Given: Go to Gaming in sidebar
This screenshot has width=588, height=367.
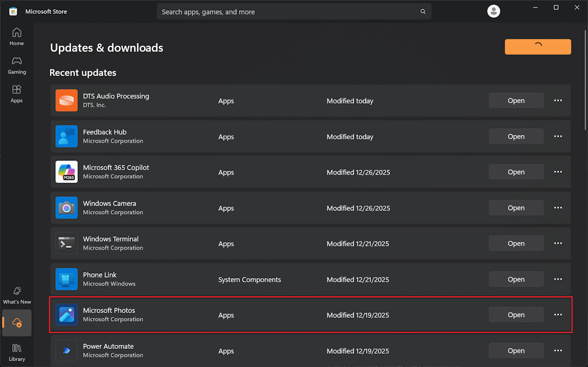Looking at the screenshot, I should point(17,65).
